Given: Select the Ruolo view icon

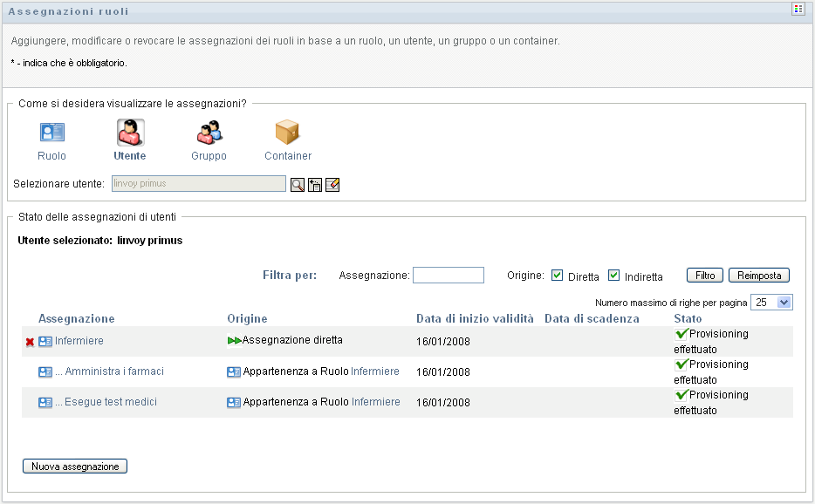Looking at the screenshot, I should 52,133.
